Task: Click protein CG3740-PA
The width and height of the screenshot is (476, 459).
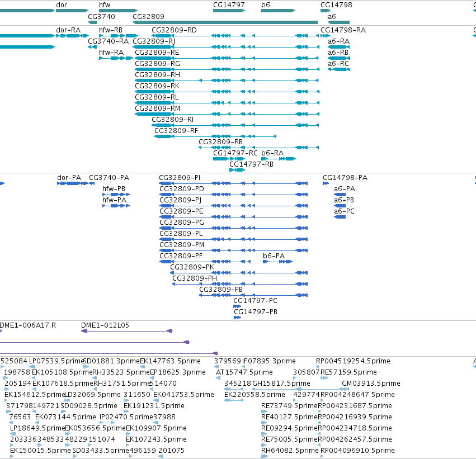Action: tap(109, 178)
